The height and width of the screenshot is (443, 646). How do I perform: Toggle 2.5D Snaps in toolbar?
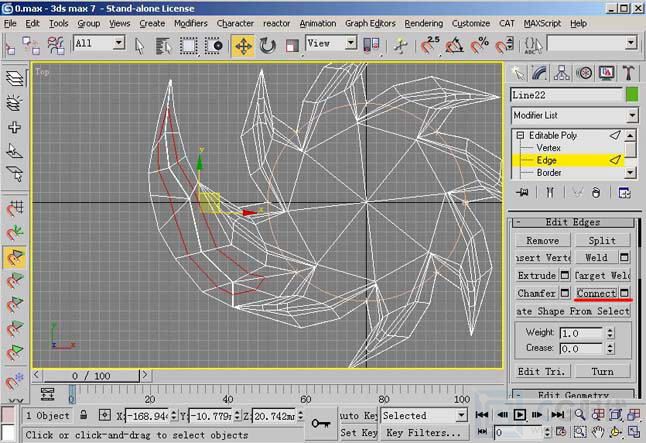(430, 45)
